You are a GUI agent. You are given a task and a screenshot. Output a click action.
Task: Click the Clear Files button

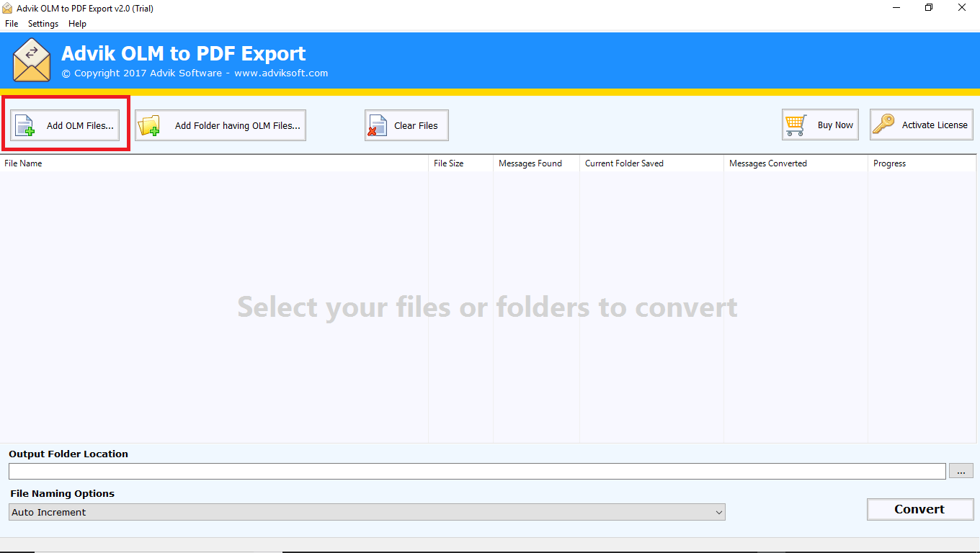tap(406, 125)
